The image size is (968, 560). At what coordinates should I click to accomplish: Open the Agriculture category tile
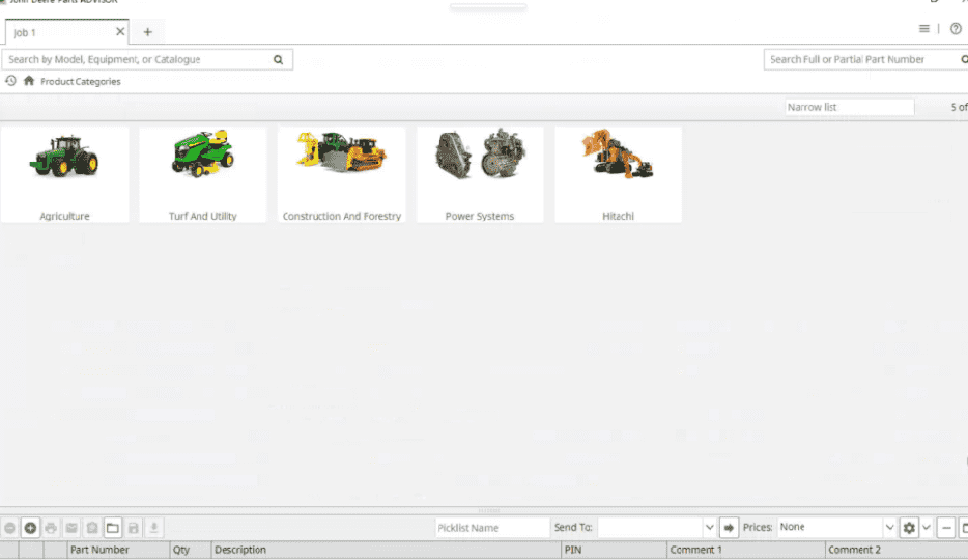pos(65,174)
